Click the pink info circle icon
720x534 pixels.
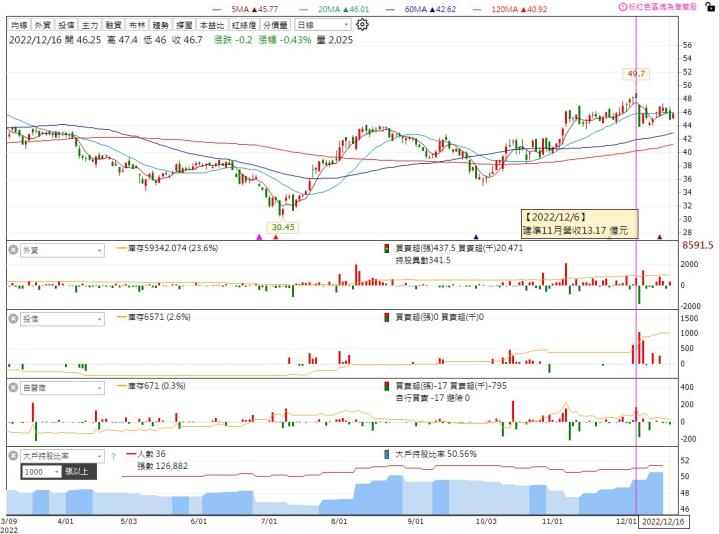click(x=622, y=7)
